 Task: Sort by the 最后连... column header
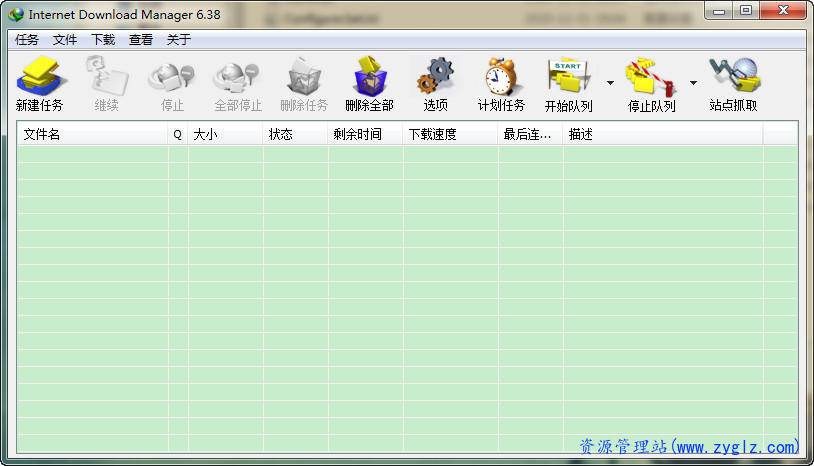click(x=530, y=134)
